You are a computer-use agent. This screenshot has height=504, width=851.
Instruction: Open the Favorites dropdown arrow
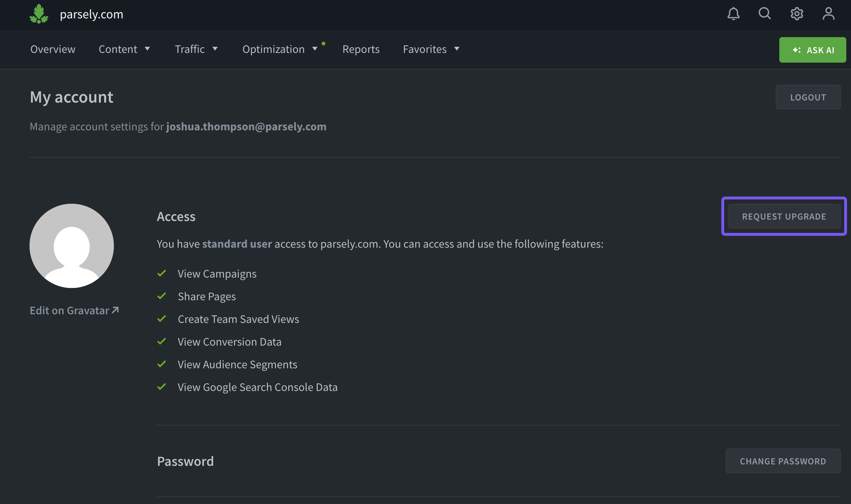[x=456, y=49]
